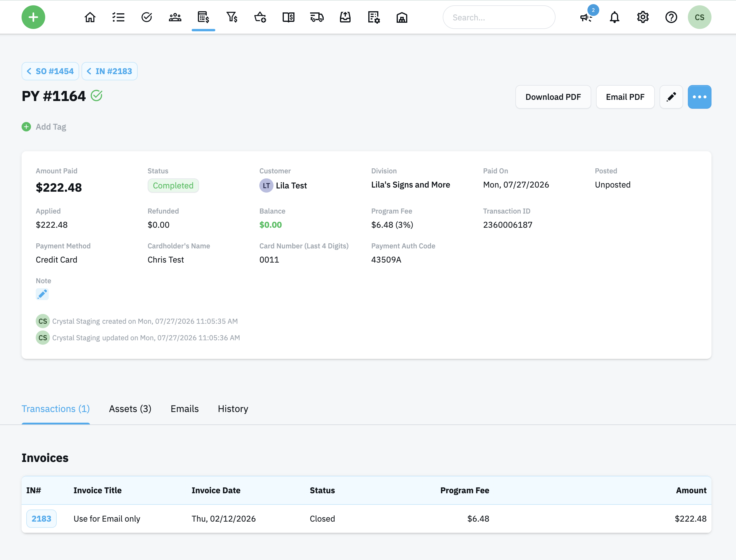This screenshot has width=736, height=560.
Task: Click the green plus create button
Action: [33, 17]
